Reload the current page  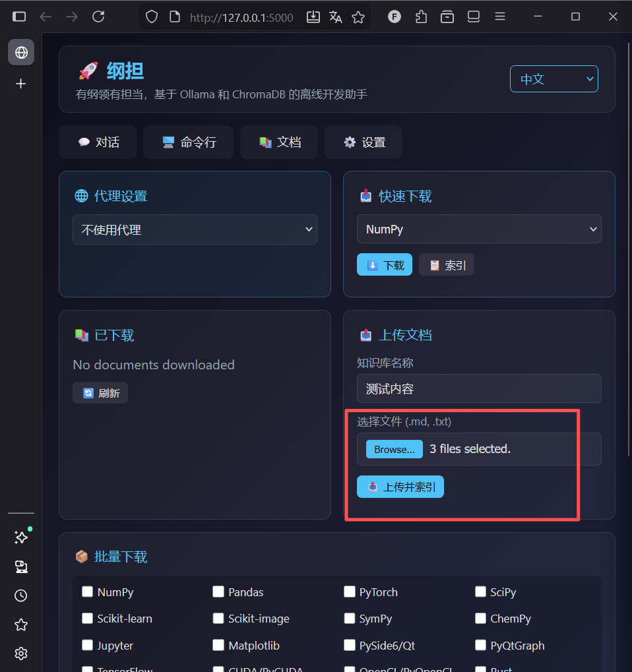(x=98, y=16)
